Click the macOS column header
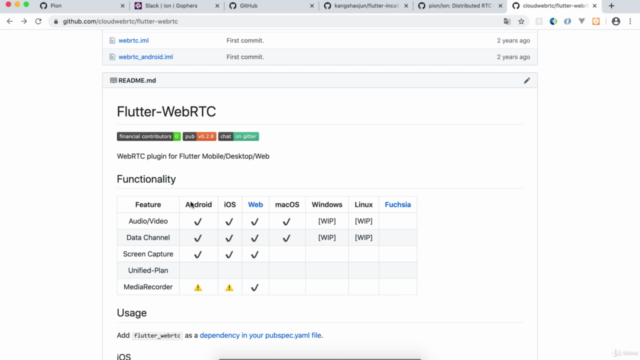 287,204
